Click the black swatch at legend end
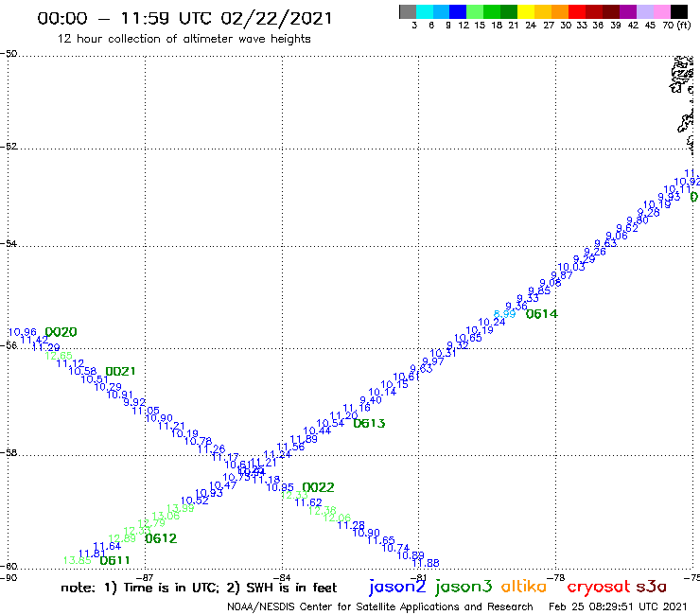The height and width of the screenshot is (615, 700). (x=679, y=11)
